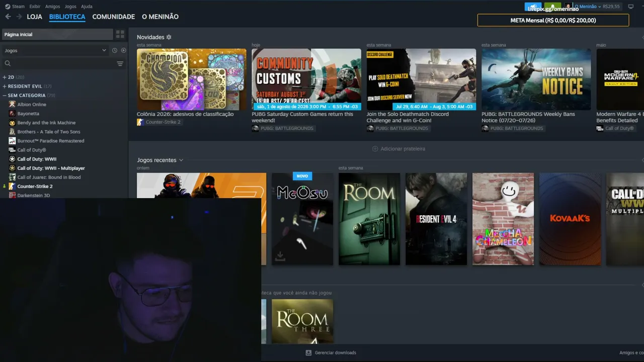
Task: Click the plus icon to add a shelf
Action: click(x=375, y=149)
